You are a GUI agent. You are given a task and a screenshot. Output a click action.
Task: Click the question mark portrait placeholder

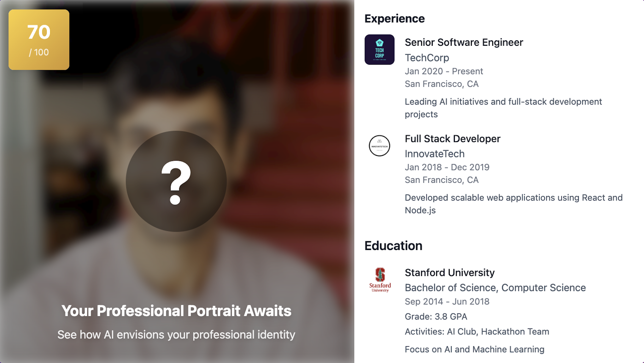tap(177, 181)
